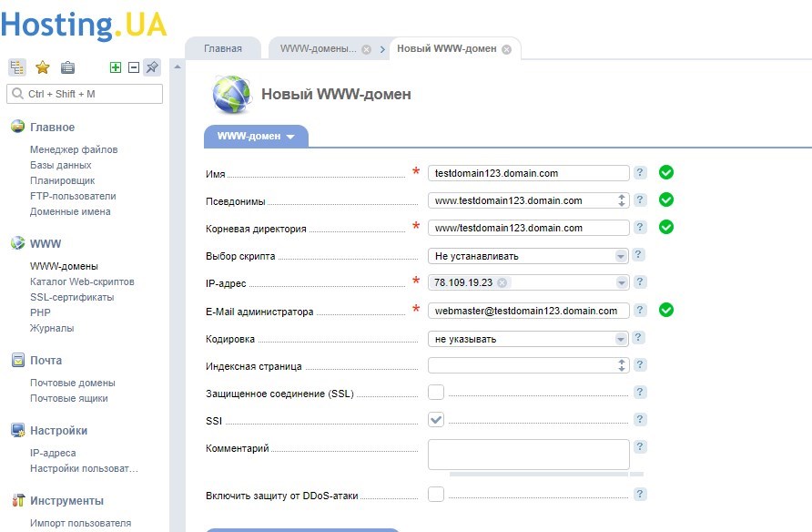
Task: Click the Комментарий text area
Action: pos(528,454)
